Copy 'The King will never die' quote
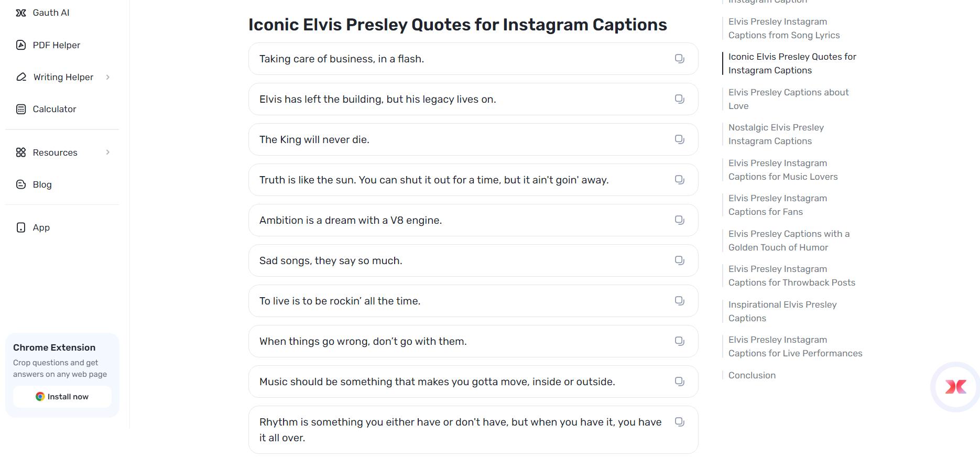 tap(680, 139)
